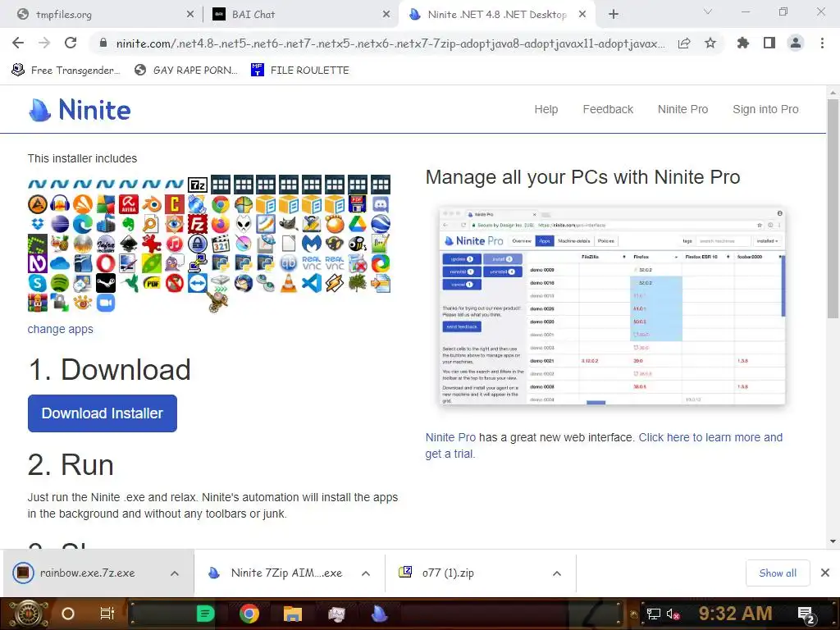
Task: Expand o77 (1).zip download options
Action: [x=557, y=573]
